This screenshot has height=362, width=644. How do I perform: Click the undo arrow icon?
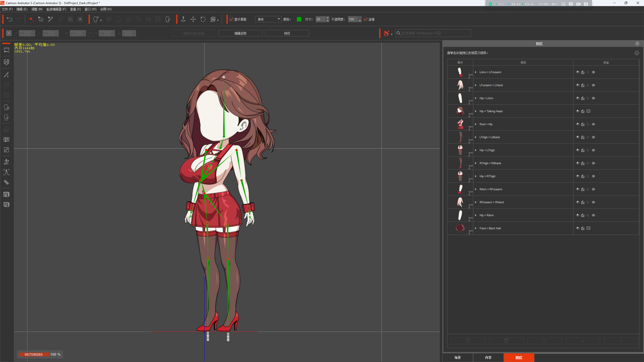click(10, 19)
